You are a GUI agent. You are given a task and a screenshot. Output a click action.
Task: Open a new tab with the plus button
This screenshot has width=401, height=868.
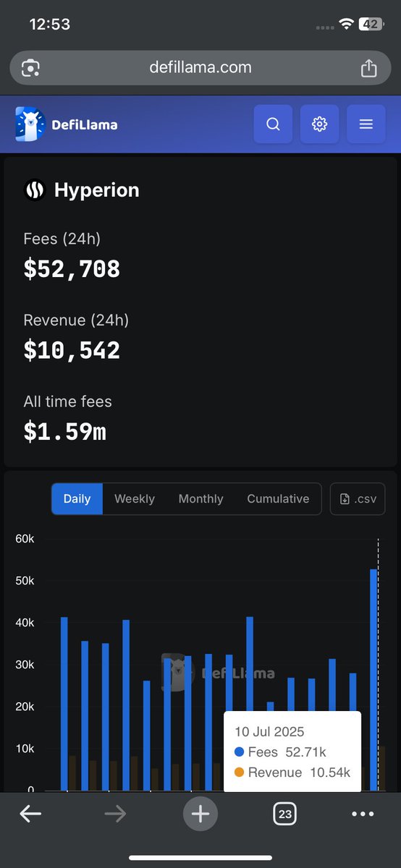pos(200,814)
